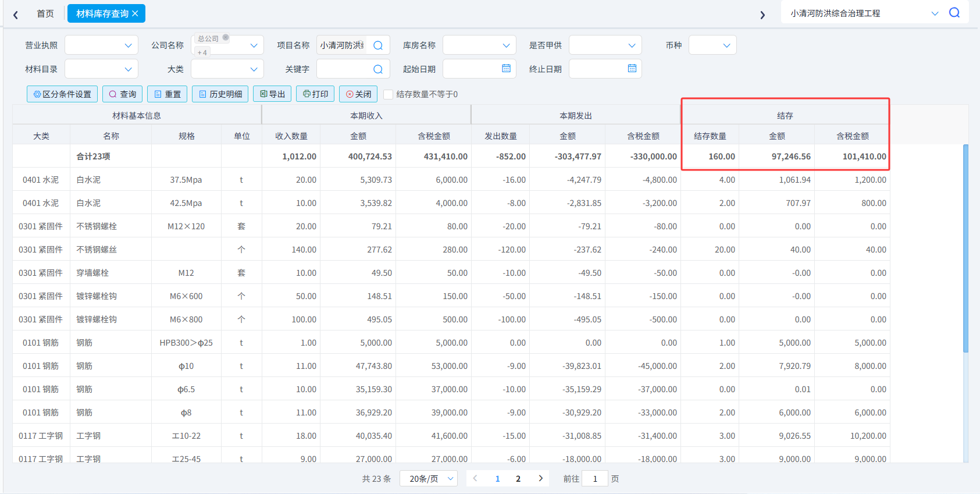This screenshot has width=980, height=494.
Task: Close the 材料库存查询 tab
Action: (x=135, y=13)
